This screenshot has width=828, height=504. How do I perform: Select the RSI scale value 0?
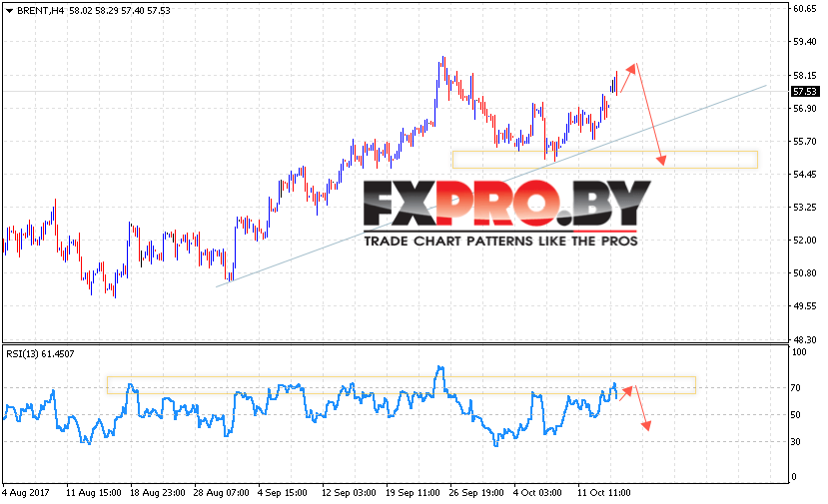(794, 477)
